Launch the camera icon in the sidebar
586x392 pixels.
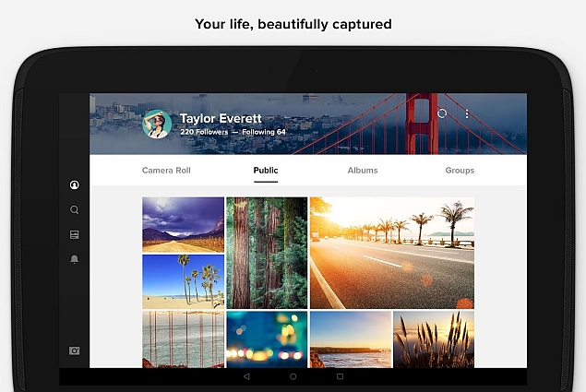75,350
